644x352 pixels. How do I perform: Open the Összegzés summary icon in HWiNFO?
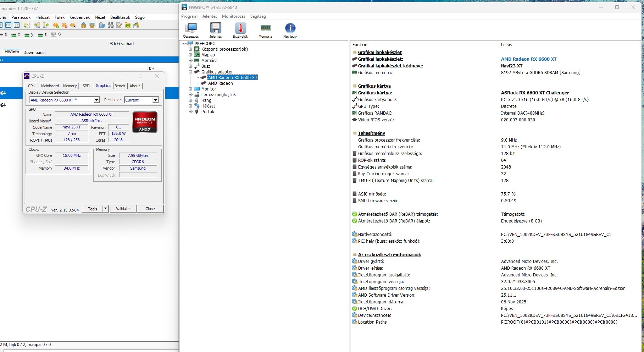191,31
